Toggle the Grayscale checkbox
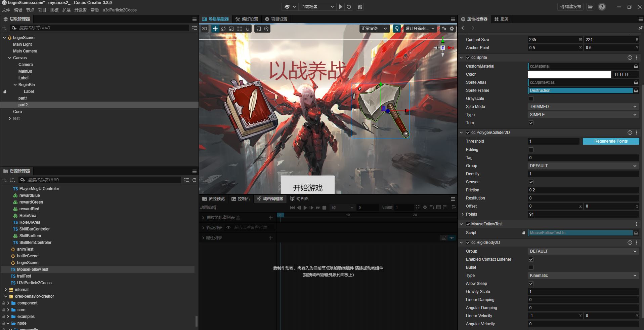 click(531, 99)
